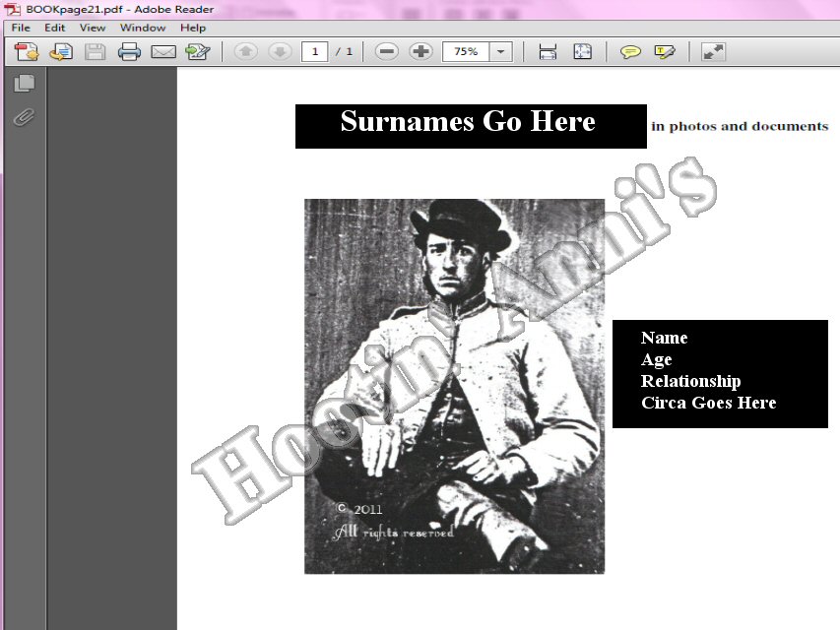Print the document with printer icon
Screen dimensions: 840x630
(x=129, y=52)
